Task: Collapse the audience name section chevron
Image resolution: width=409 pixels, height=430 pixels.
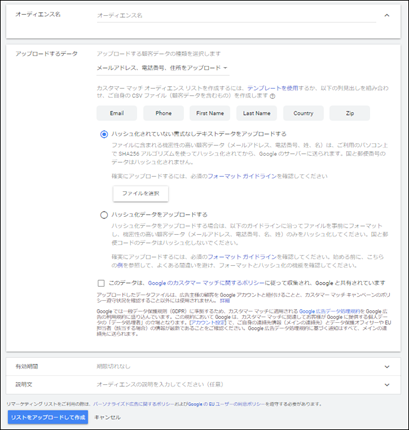Action: coord(387,15)
